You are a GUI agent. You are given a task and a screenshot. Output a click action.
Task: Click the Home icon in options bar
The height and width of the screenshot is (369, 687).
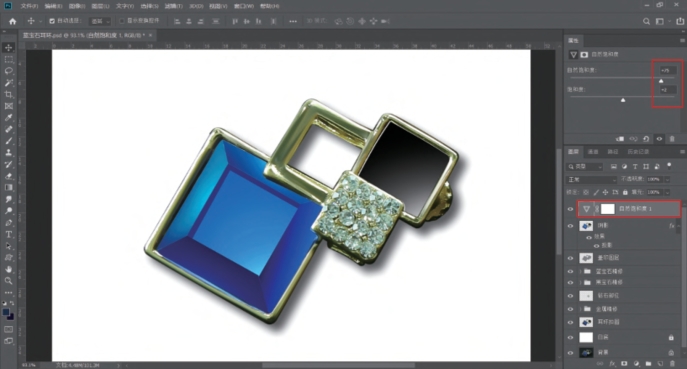(x=13, y=21)
